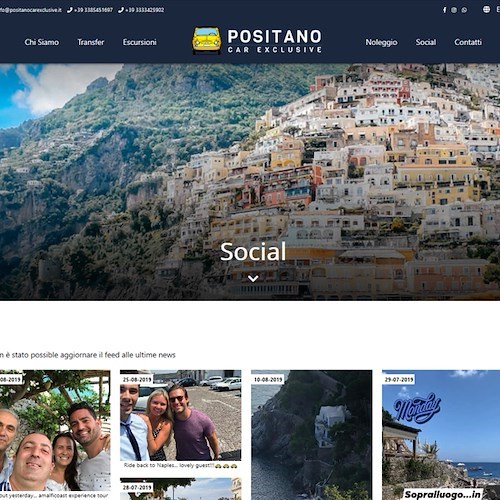Open the Instagram icon in top bar
Image resolution: width=500 pixels, height=500 pixels.
click(x=454, y=10)
